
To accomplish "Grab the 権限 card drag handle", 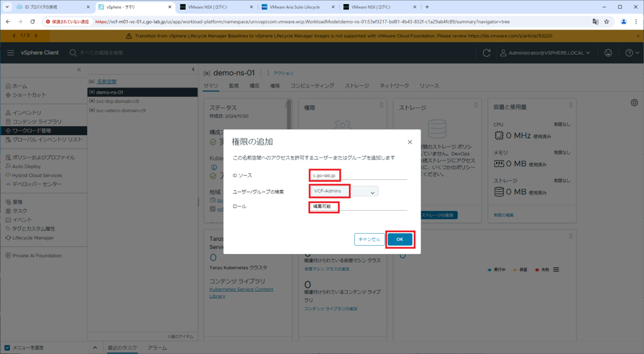I will point(382,105).
